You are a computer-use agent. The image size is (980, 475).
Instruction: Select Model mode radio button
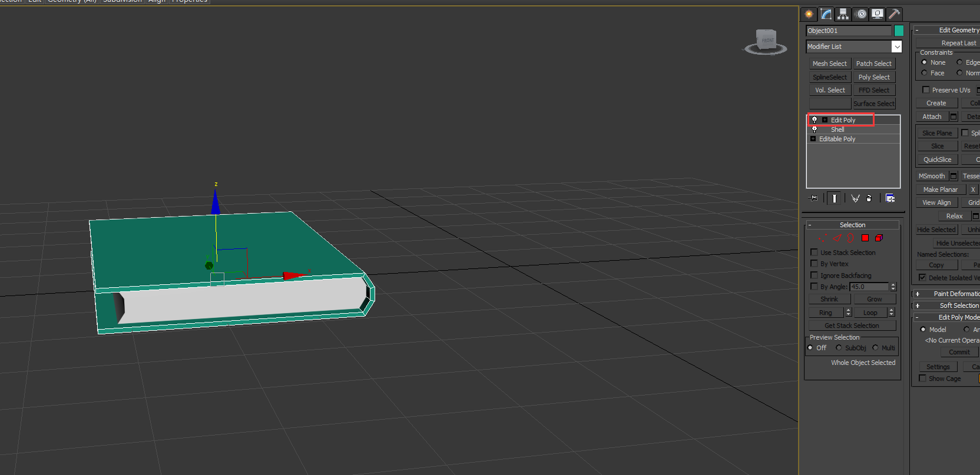(x=923, y=330)
